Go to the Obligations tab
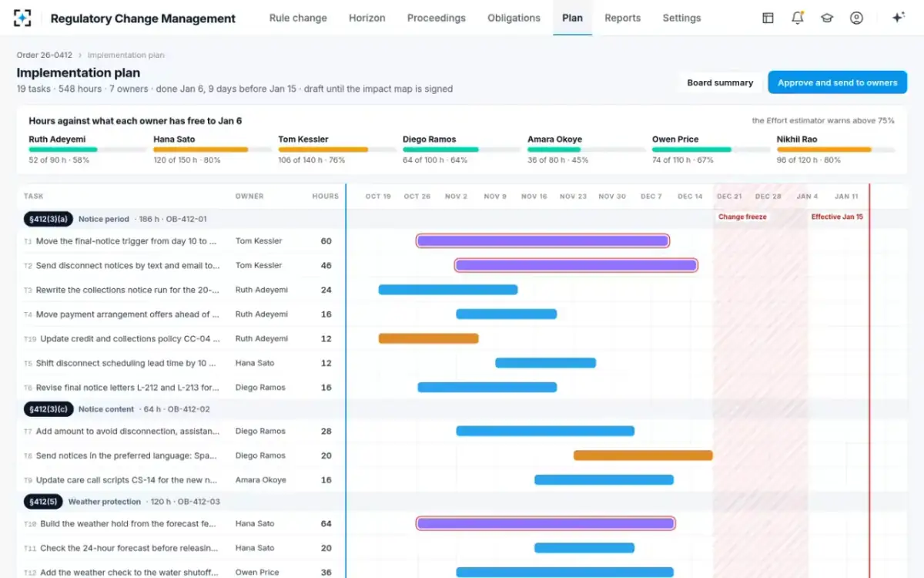The height and width of the screenshot is (578, 924). click(x=514, y=18)
